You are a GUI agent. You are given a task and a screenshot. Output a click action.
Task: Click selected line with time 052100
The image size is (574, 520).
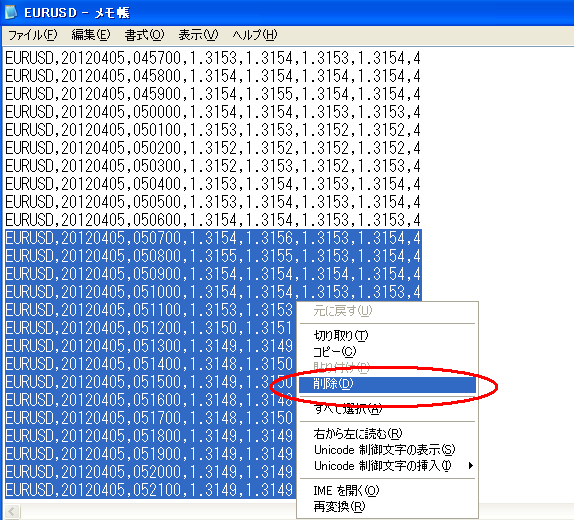150,490
